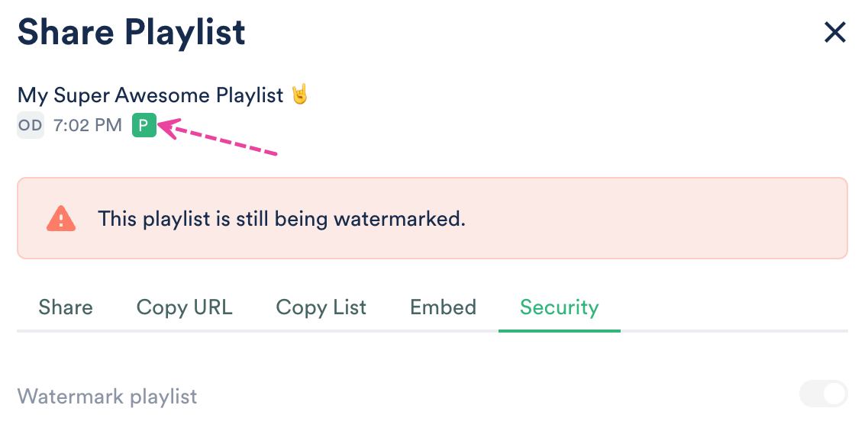
Task: Close the Share Playlist dialog
Action: (834, 33)
